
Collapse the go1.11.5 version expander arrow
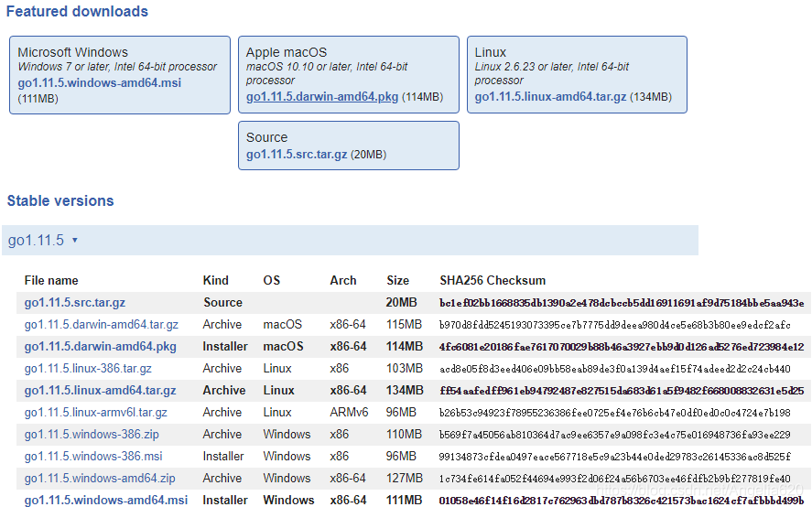(74, 241)
